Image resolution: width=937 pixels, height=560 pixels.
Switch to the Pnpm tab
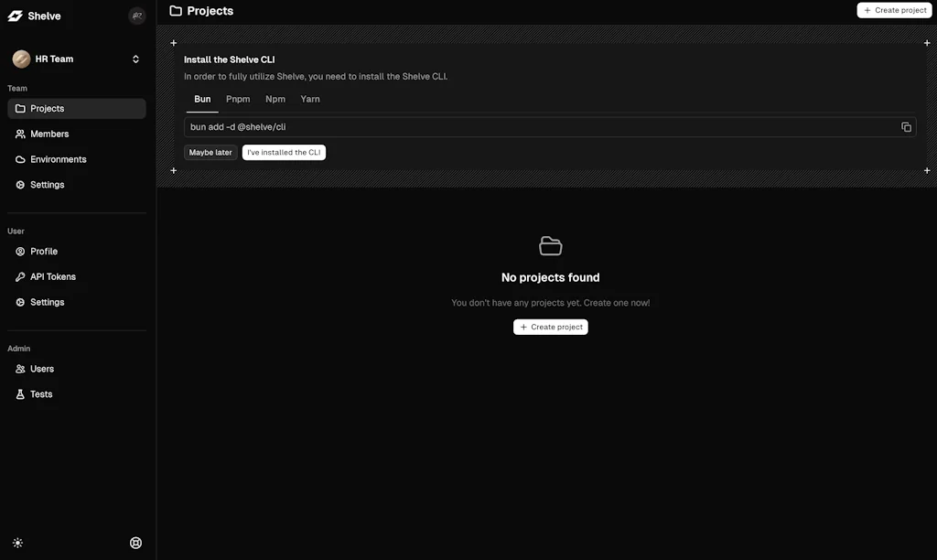[238, 99]
